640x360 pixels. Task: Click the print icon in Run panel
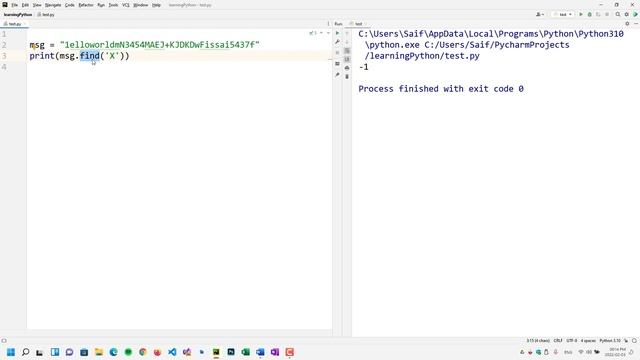[x=347, y=68]
